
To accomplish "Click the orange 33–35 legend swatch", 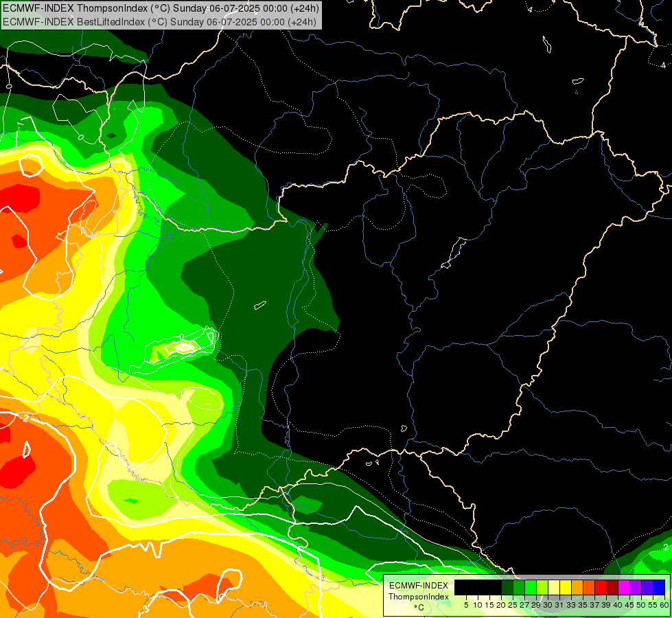I will (577, 587).
